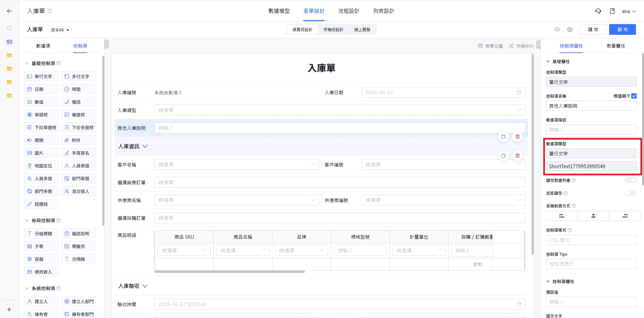The height and width of the screenshot is (318, 644).
Task: Click the open-in-new-window icon beside 入庫單 title
Action: click(x=50, y=11)
